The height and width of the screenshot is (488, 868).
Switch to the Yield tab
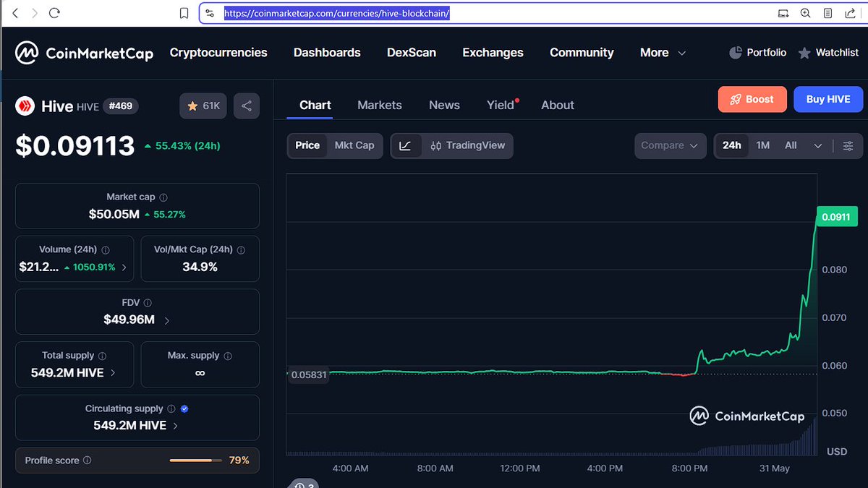pyautogui.click(x=501, y=105)
